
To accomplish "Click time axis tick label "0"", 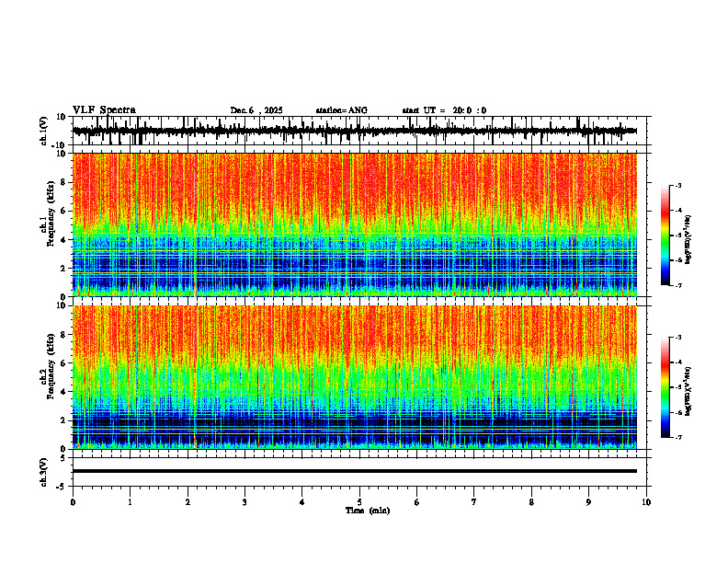I will [73, 502].
